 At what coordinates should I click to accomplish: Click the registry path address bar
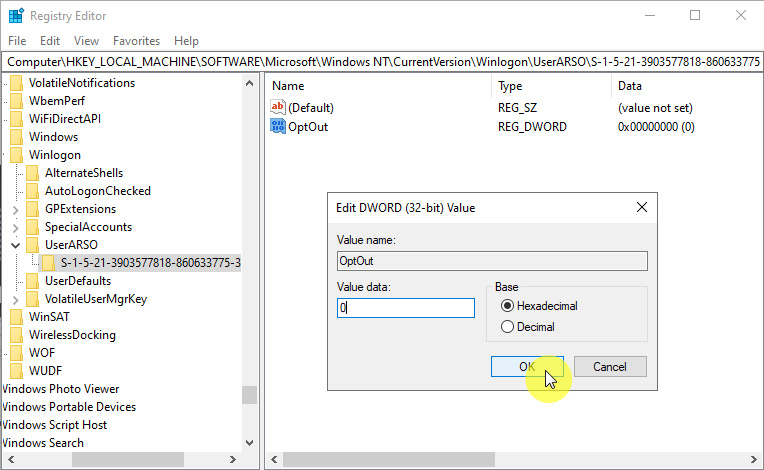click(380, 61)
